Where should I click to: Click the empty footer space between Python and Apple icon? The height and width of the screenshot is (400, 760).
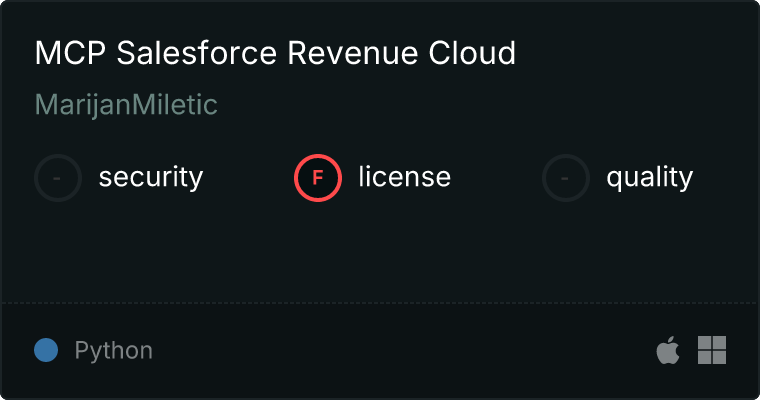click(x=400, y=350)
